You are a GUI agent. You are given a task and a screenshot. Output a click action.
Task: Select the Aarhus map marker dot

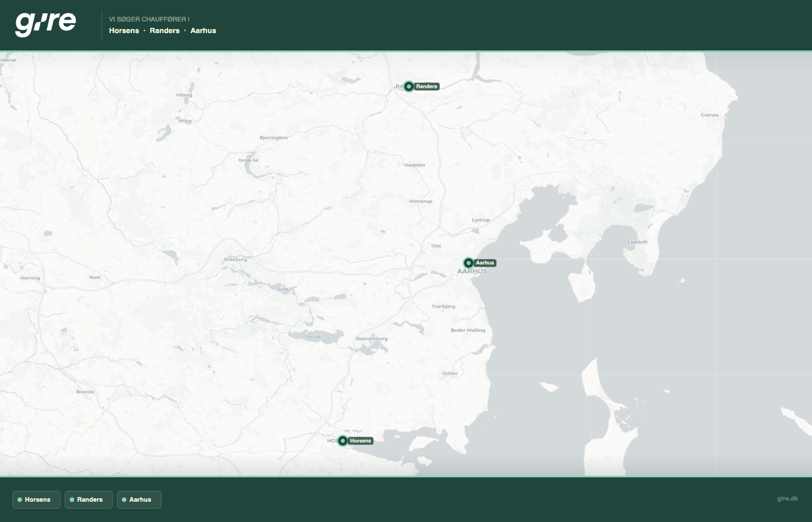click(x=469, y=263)
